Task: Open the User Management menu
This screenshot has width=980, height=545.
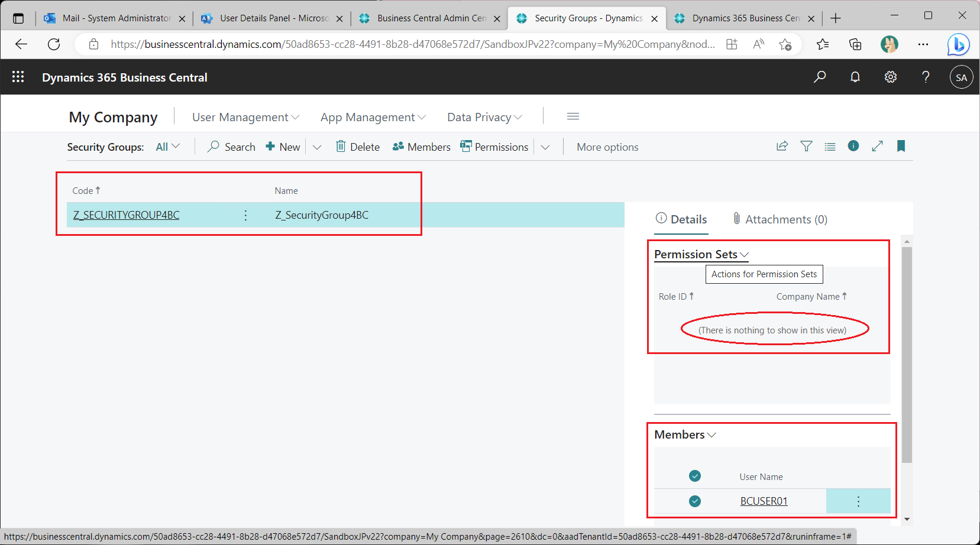Action: pos(244,116)
